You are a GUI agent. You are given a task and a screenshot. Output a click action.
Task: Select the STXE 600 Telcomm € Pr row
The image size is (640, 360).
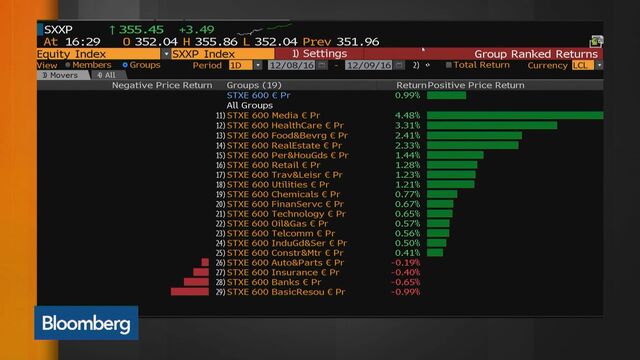point(280,233)
